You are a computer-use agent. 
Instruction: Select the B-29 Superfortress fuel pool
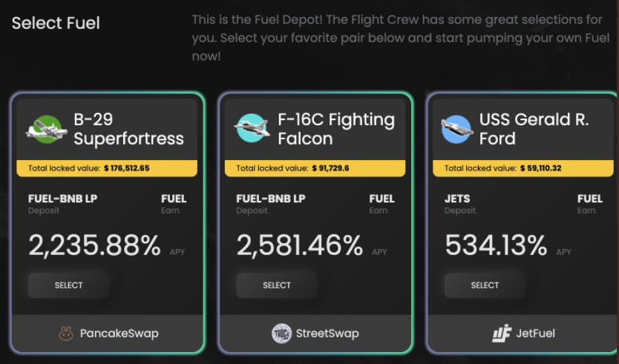click(x=69, y=285)
